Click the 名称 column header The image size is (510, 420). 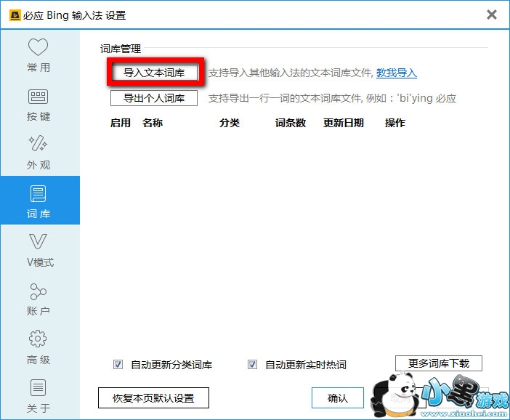pos(153,123)
